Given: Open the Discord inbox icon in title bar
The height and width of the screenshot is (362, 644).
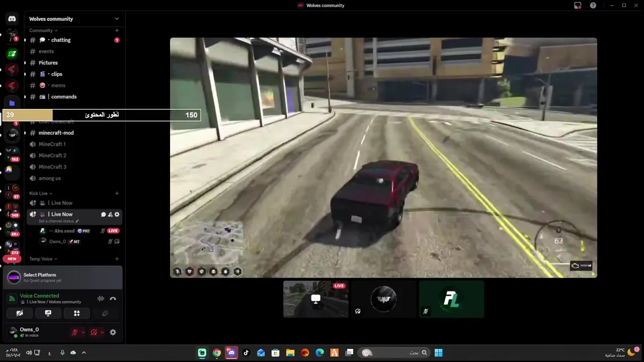Looking at the screenshot, I should (578, 6).
